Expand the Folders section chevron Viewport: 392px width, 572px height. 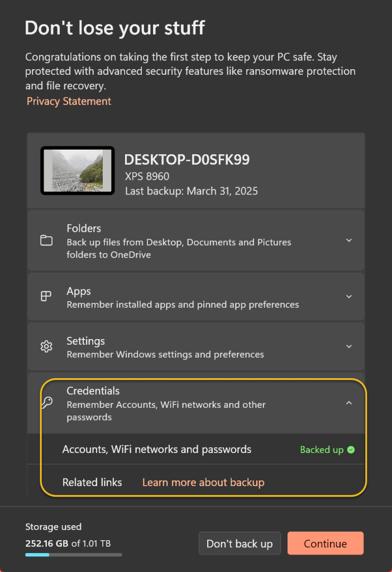pyautogui.click(x=349, y=241)
